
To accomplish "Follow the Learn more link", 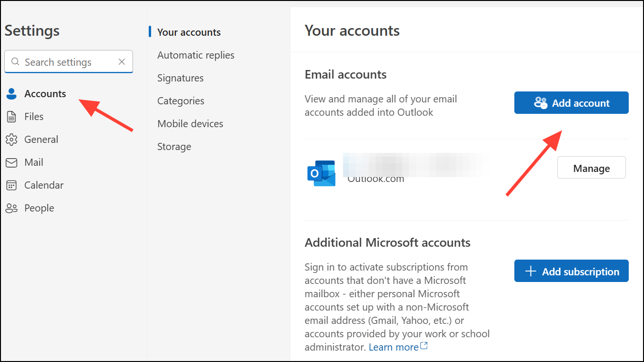I will pyautogui.click(x=394, y=347).
